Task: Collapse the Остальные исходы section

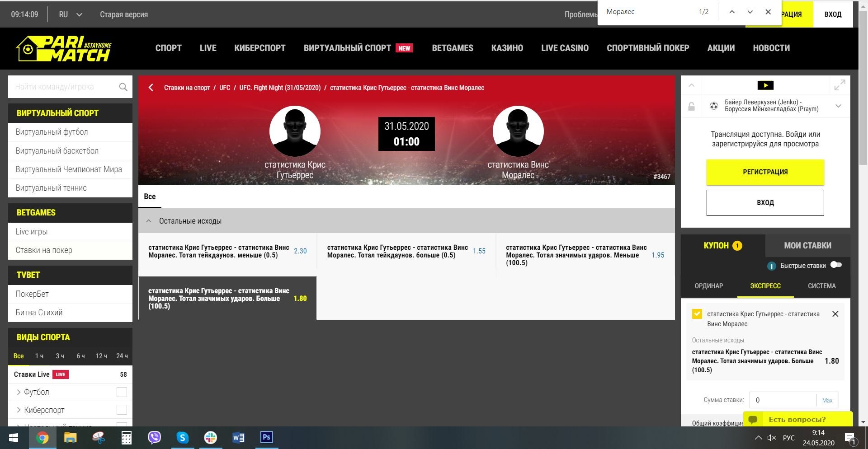Action: [149, 221]
